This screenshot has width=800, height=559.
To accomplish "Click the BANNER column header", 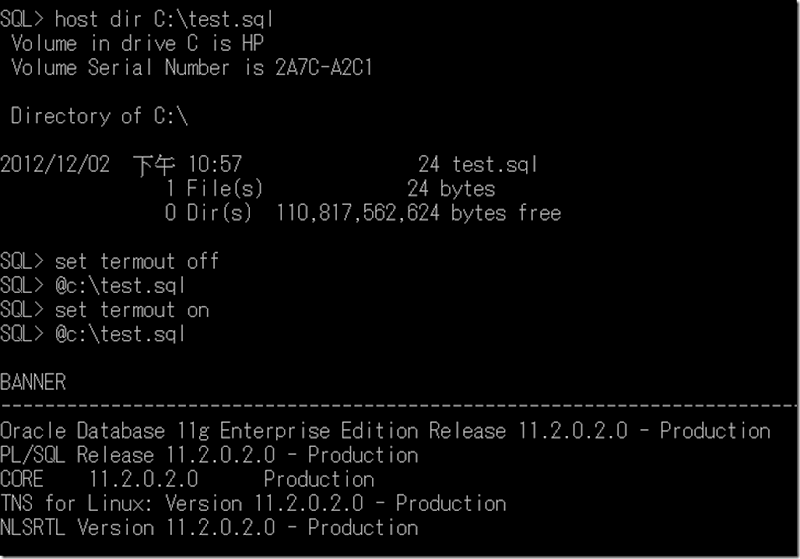I will (33, 382).
